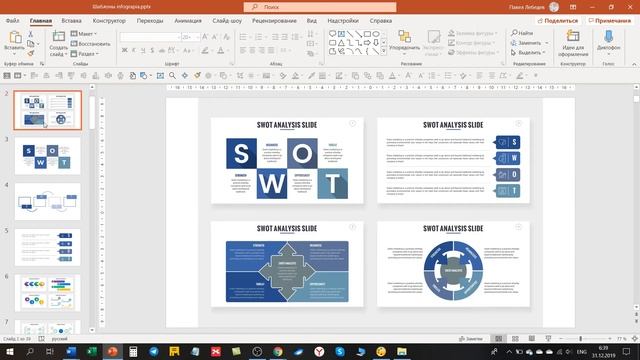640x360 pixels.
Task: Switch to Анимация tab
Action: (x=188, y=20)
